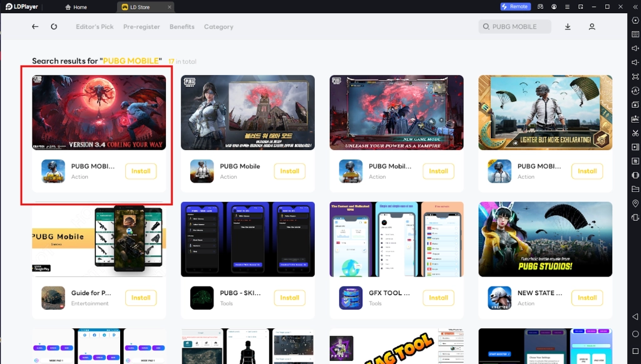Open keyboard mapping in sidebar
This screenshot has height=364, width=641.
coord(635,34)
